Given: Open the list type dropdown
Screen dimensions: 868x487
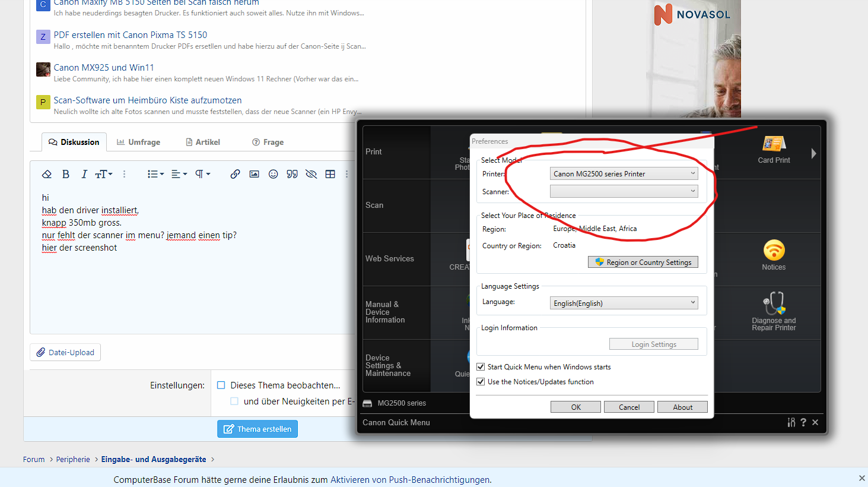Looking at the screenshot, I should coord(155,174).
